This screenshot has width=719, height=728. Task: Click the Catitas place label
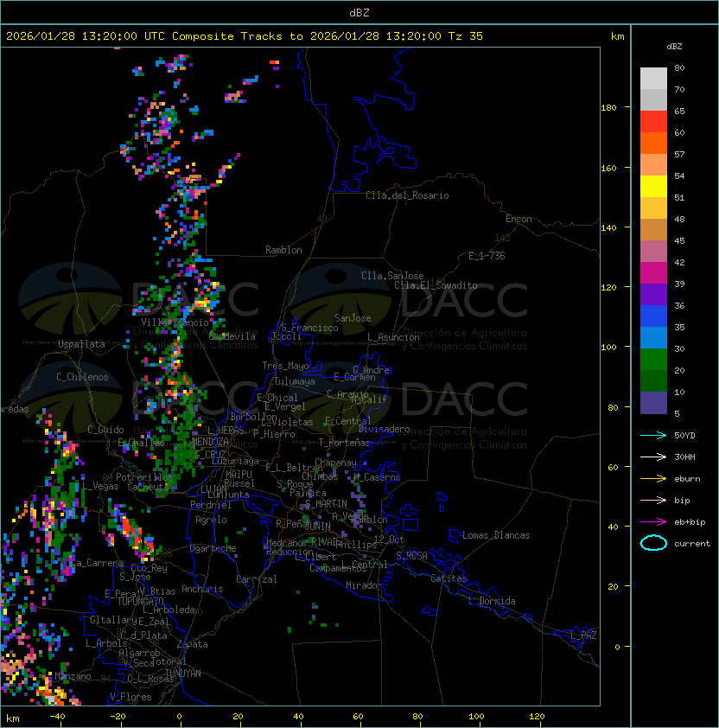[449, 578]
